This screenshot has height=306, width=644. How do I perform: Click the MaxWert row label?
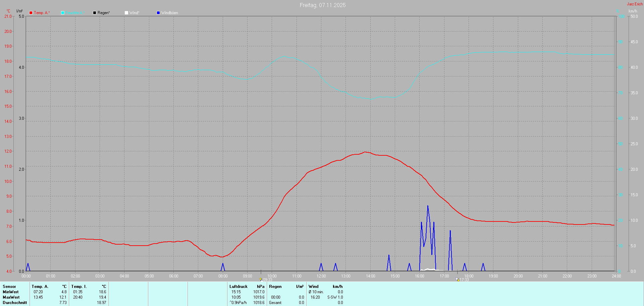point(11,297)
